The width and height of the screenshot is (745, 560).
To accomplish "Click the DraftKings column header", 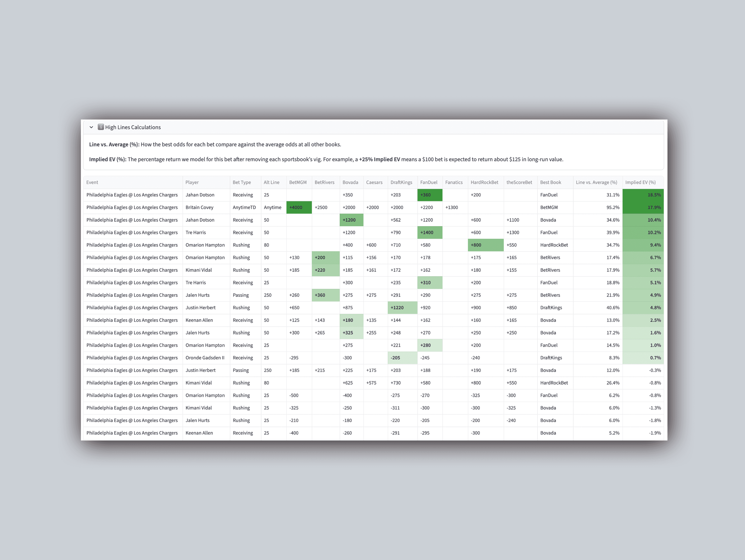I will (x=401, y=182).
